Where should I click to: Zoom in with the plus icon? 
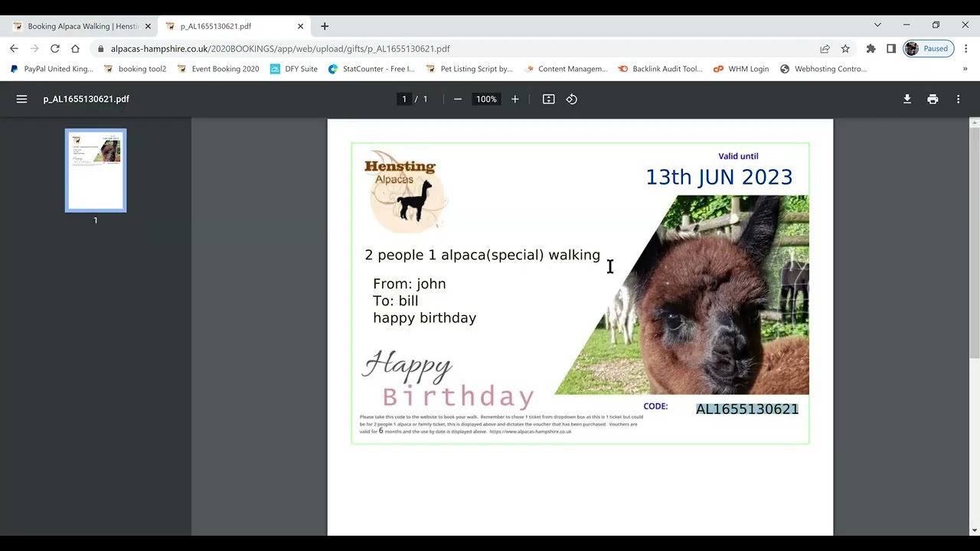coord(515,99)
